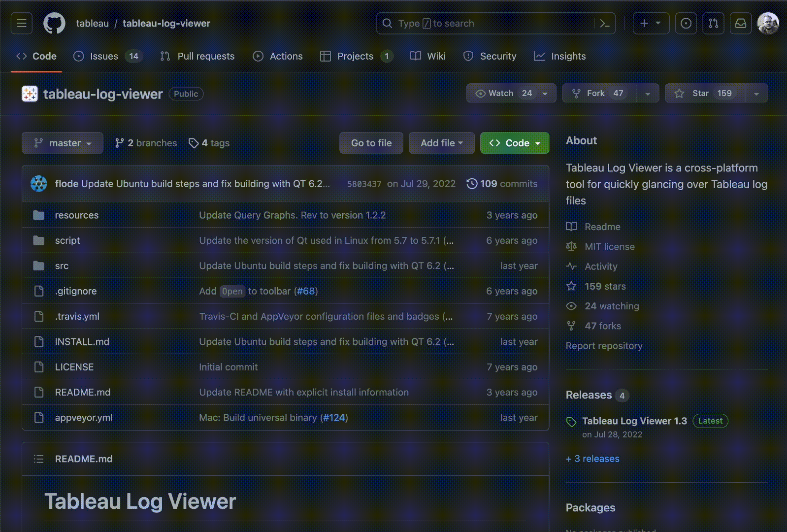Open Tableau Log Viewer 1.3 release

tap(634, 421)
